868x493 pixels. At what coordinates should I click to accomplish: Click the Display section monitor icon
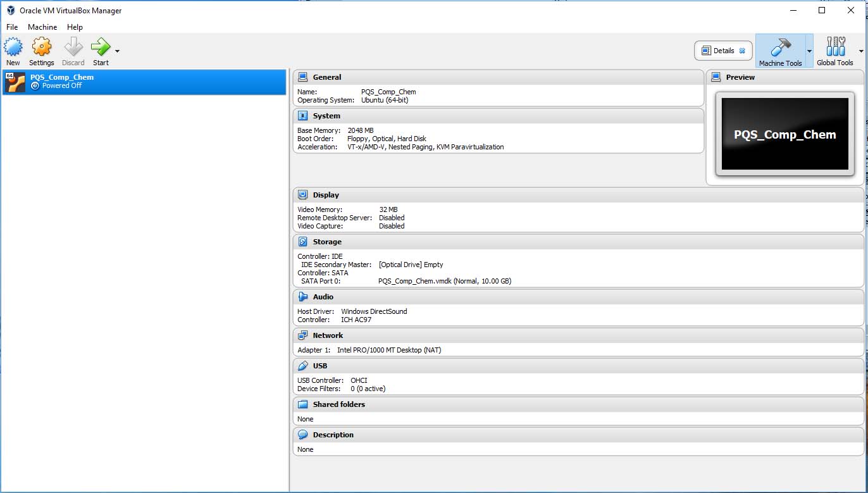[x=302, y=195]
